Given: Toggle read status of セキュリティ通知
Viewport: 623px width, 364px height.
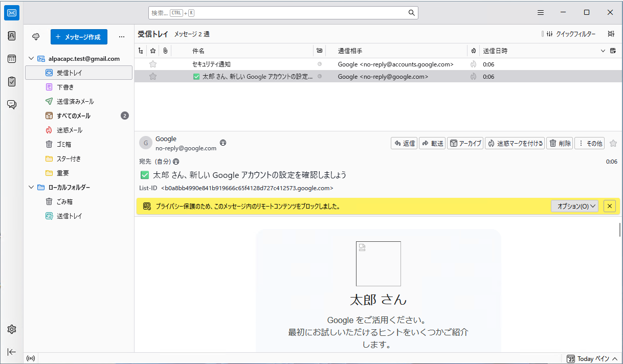Looking at the screenshot, I should (x=320, y=64).
